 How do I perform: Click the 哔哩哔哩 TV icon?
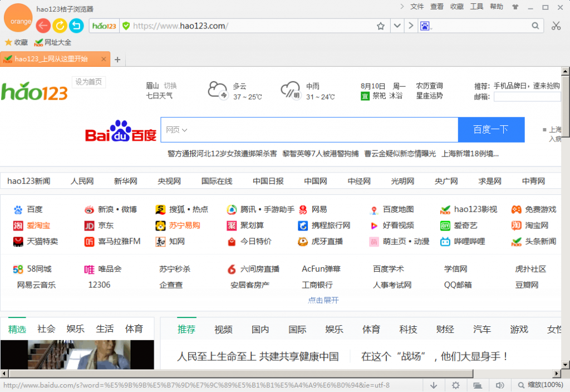click(445, 242)
